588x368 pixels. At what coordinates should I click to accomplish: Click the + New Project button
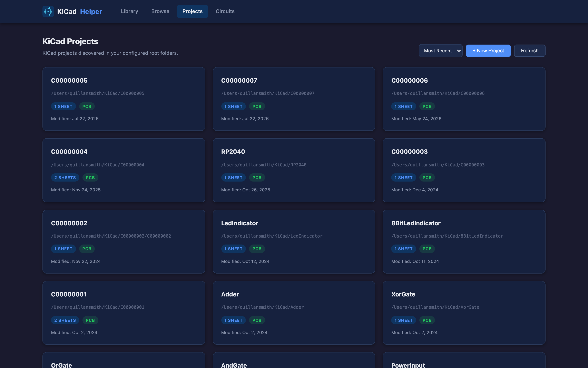click(488, 51)
